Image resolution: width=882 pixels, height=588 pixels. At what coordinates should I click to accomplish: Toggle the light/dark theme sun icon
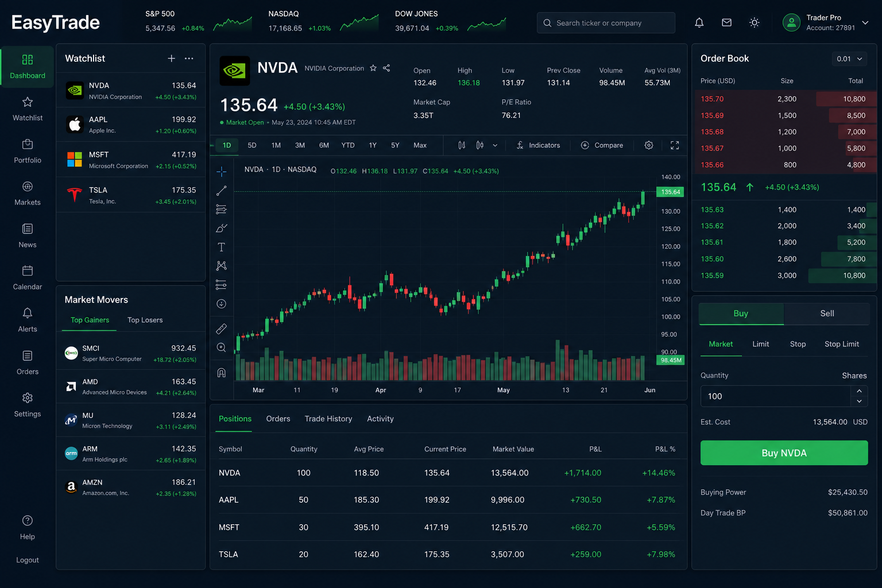click(755, 22)
